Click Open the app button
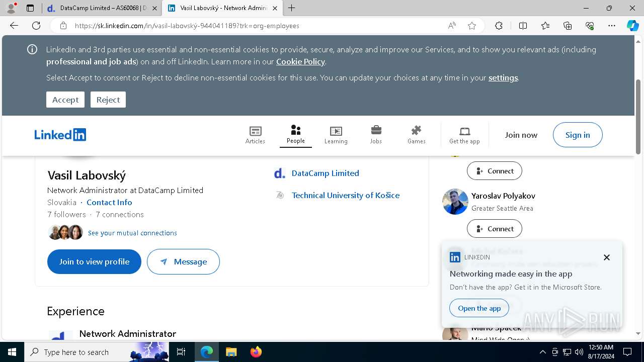644x362 pixels. 479,308
